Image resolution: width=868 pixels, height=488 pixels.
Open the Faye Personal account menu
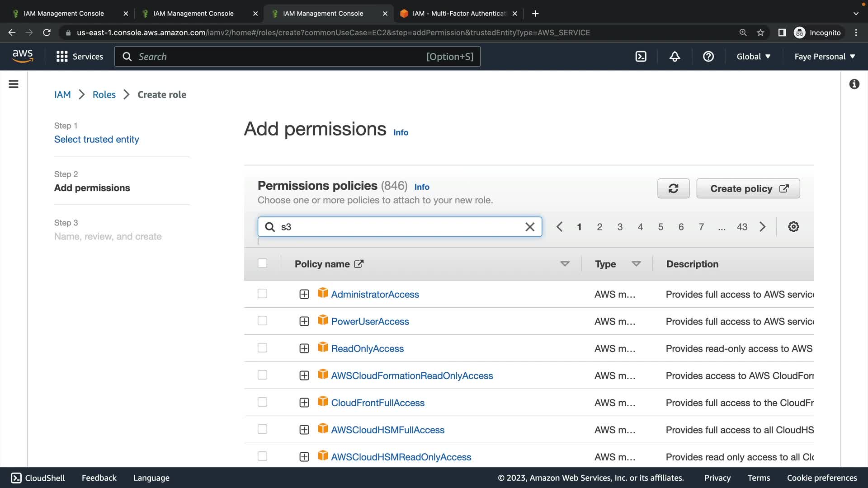pyautogui.click(x=825, y=56)
